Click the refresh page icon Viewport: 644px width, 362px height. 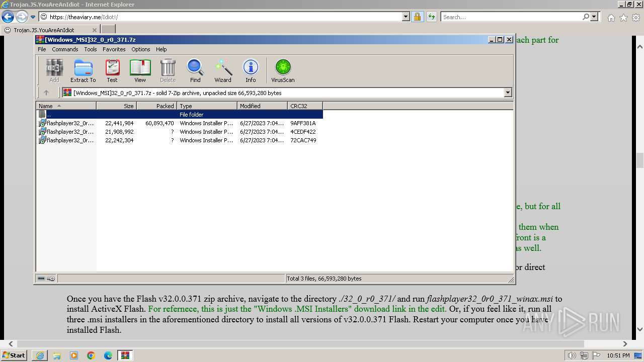point(431,17)
